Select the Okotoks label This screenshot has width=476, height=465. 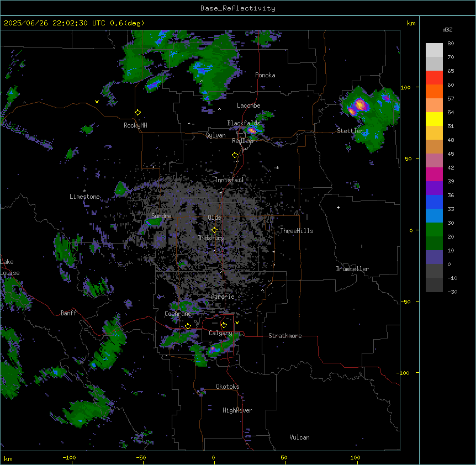[x=228, y=387]
